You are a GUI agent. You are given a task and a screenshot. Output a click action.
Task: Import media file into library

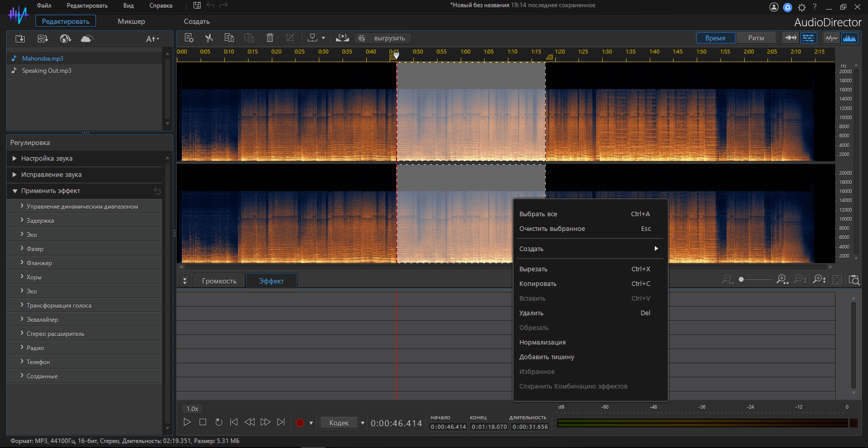[20, 39]
